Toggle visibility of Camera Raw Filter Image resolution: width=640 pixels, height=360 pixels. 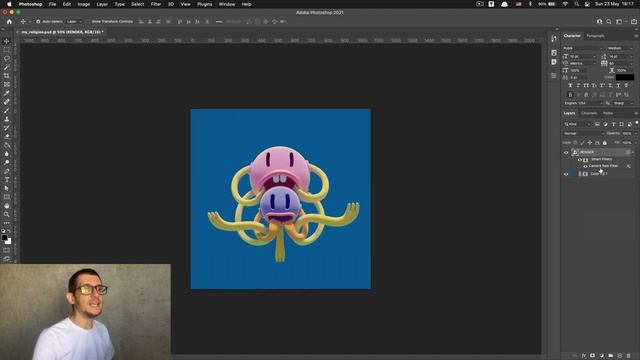(585, 167)
